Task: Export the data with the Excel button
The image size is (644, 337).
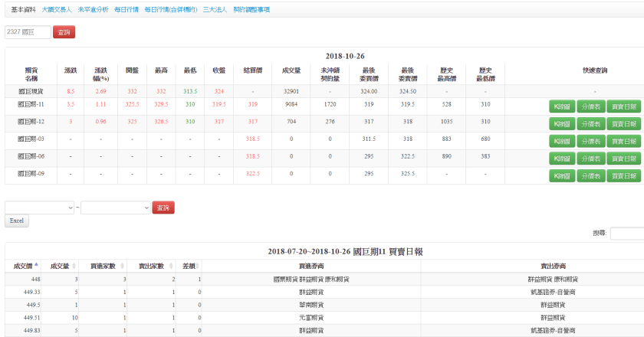Action: (17, 221)
